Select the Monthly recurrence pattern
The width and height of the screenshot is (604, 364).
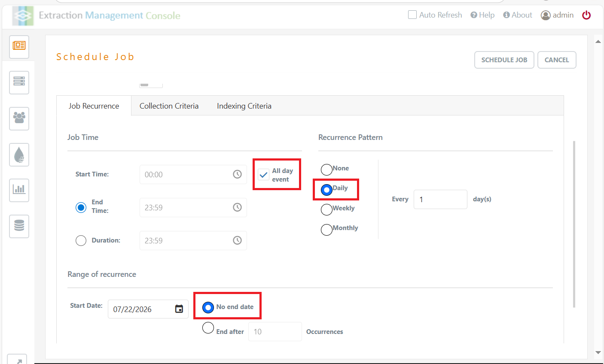[326, 230]
